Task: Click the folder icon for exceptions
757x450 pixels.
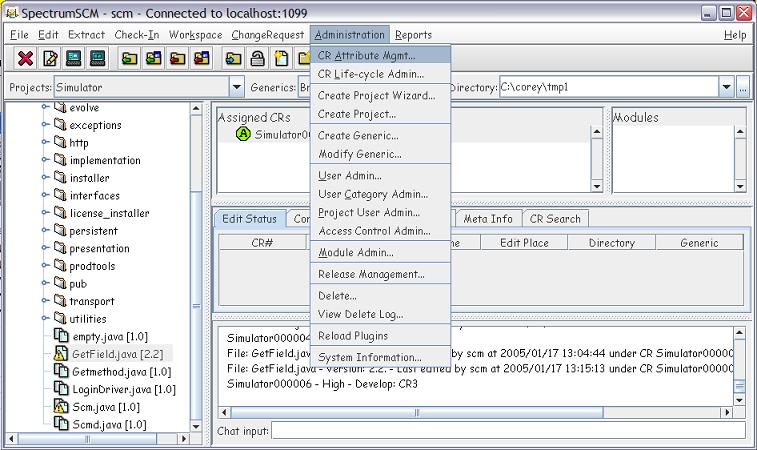Action: 60,124
